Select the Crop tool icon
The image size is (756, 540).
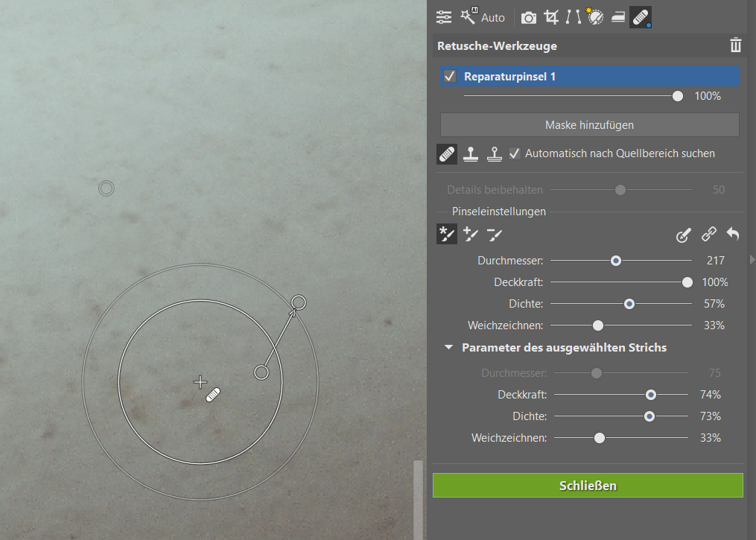551,17
